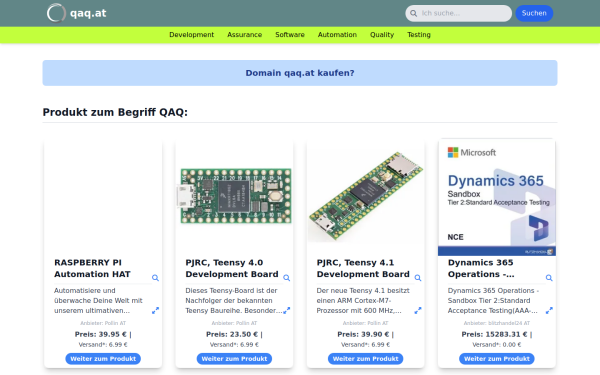Click the qaq.at circular logo icon

[x=56, y=13]
